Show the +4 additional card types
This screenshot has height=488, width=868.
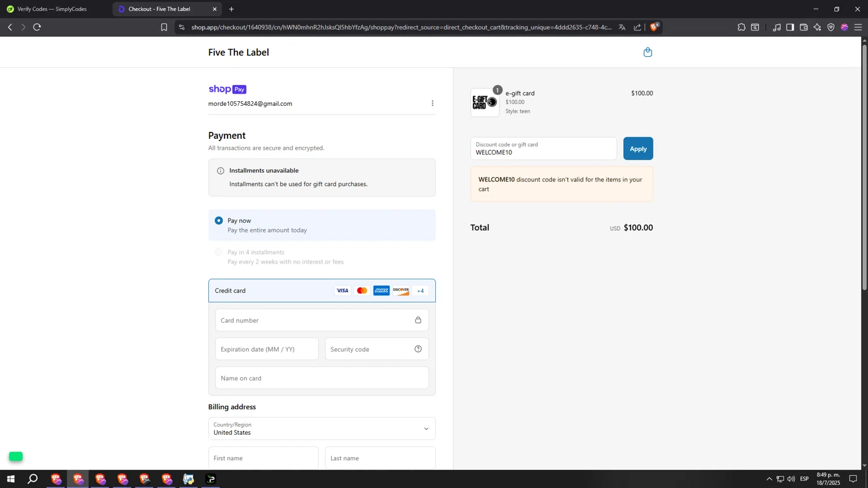tap(421, 291)
